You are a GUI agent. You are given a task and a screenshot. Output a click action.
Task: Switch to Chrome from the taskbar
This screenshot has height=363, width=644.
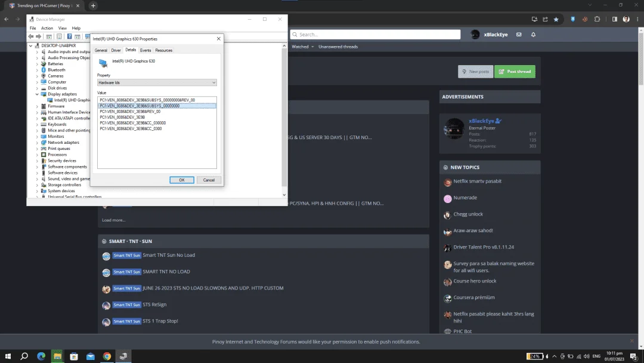coord(107,356)
